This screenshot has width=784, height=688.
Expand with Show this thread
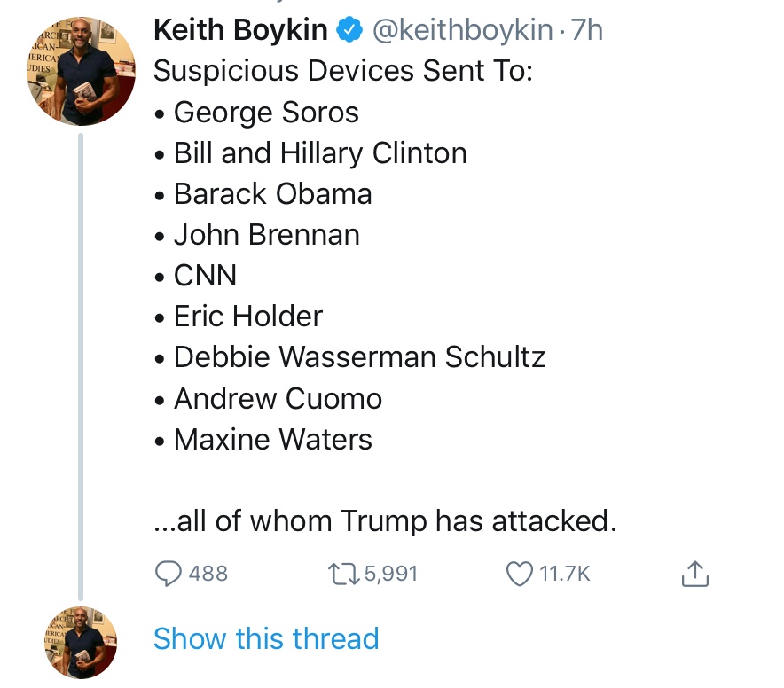pos(266,639)
